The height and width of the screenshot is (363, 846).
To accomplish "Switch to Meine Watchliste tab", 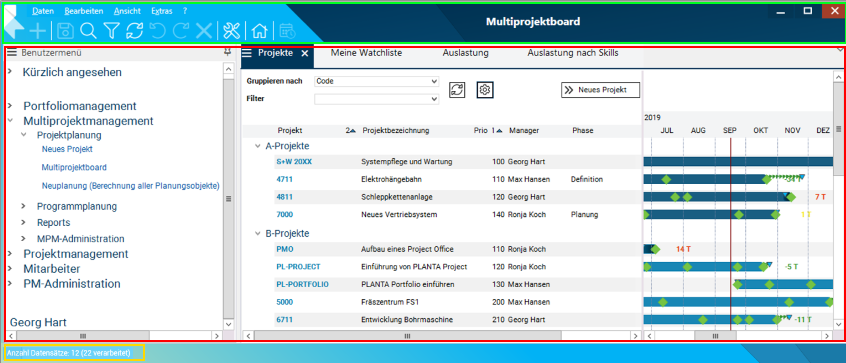I will click(x=366, y=53).
